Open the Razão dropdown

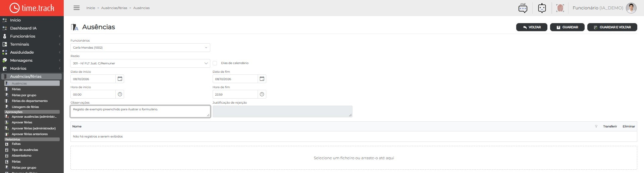(140, 63)
